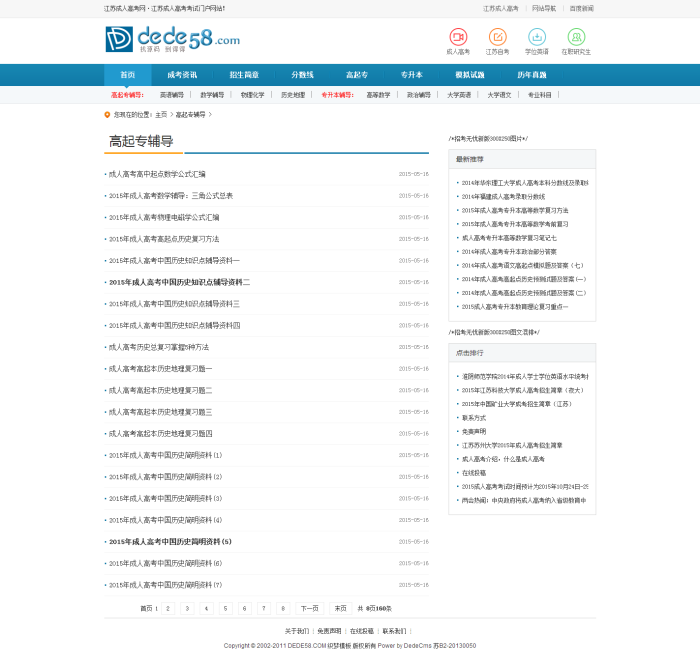The width and height of the screenshot is (700, 663).
Task: Select the 首页 nav tab
Action: 128,75
